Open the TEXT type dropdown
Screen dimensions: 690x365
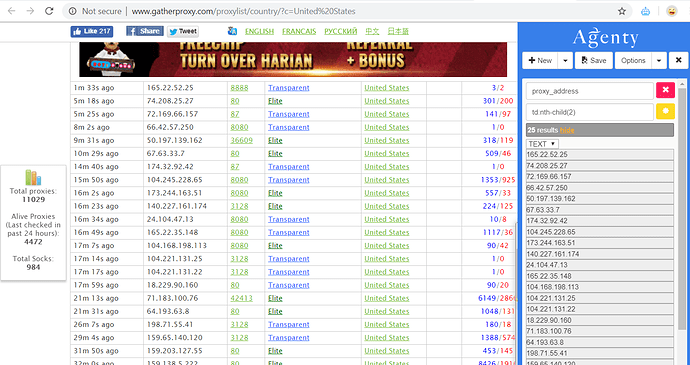coord(542,144)
